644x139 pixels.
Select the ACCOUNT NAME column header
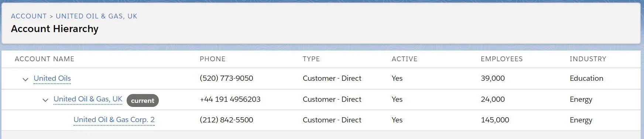click(45, 59)
